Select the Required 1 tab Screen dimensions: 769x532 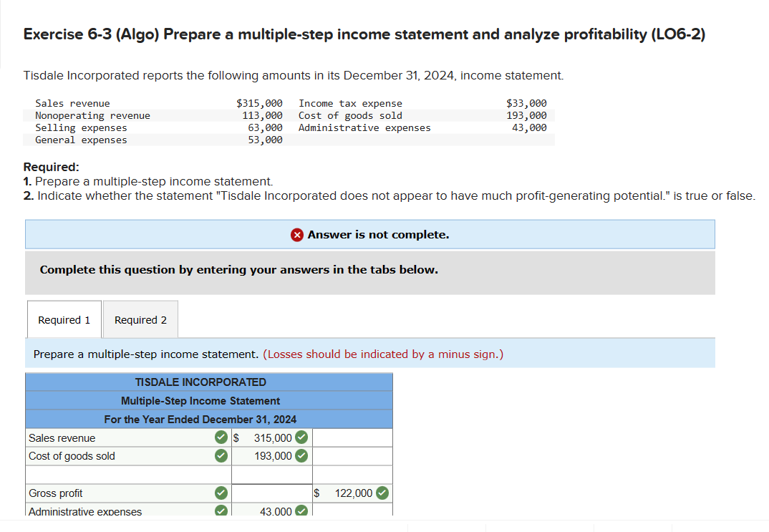[64, 319]
